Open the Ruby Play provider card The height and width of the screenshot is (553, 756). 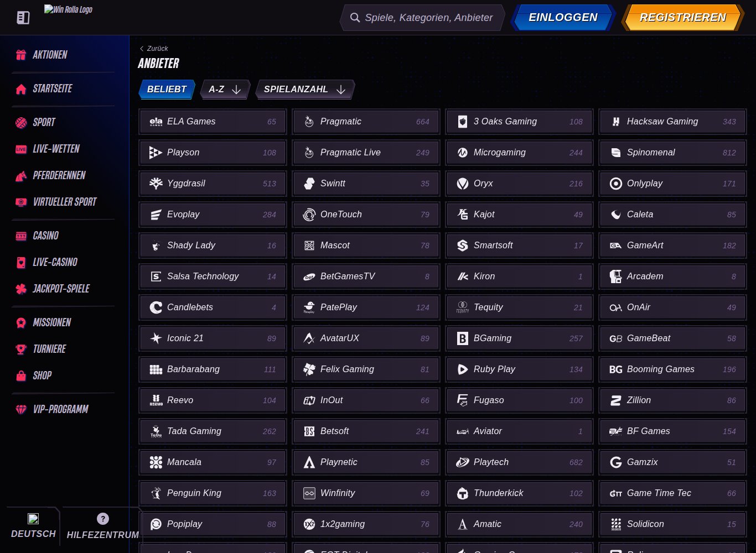point(520,369)
